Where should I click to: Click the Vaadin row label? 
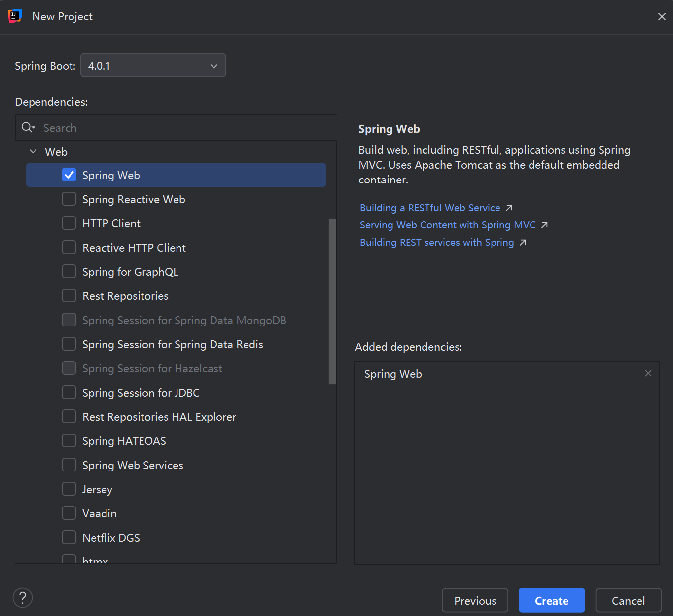100,513
